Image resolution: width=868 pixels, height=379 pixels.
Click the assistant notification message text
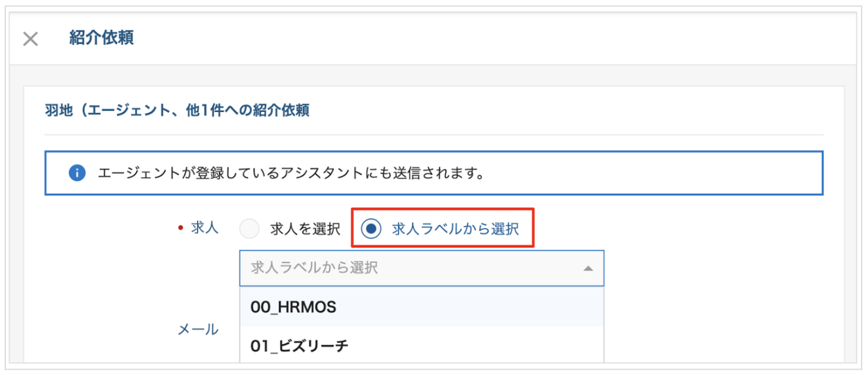291,173
